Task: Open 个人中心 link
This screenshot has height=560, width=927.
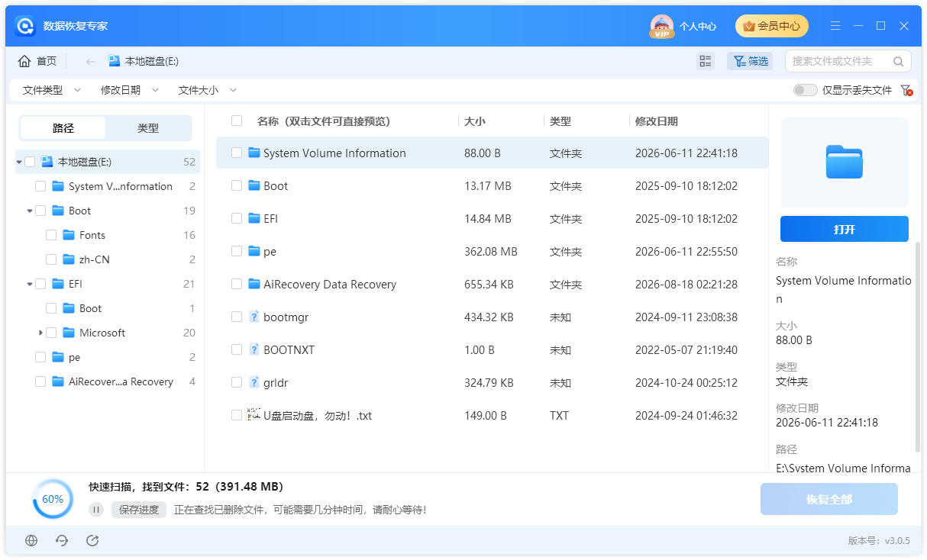Action: click(698, 26)
